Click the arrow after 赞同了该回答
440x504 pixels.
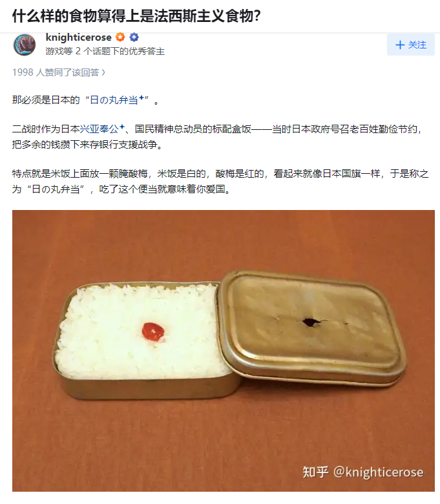(103, 72)
